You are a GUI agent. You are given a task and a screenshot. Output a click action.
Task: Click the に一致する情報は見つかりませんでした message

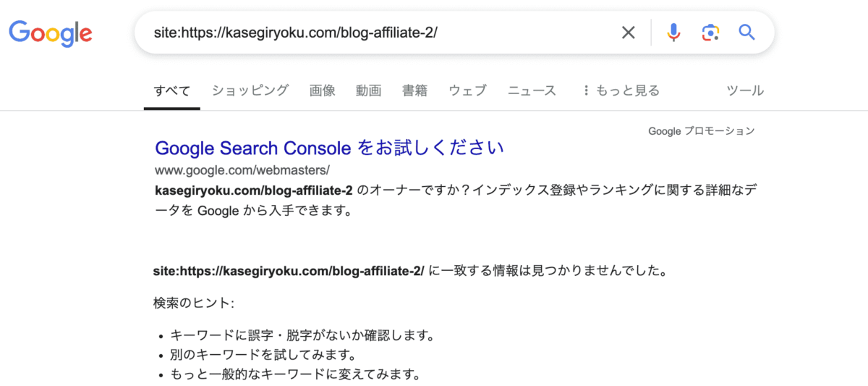coord(548,271)
